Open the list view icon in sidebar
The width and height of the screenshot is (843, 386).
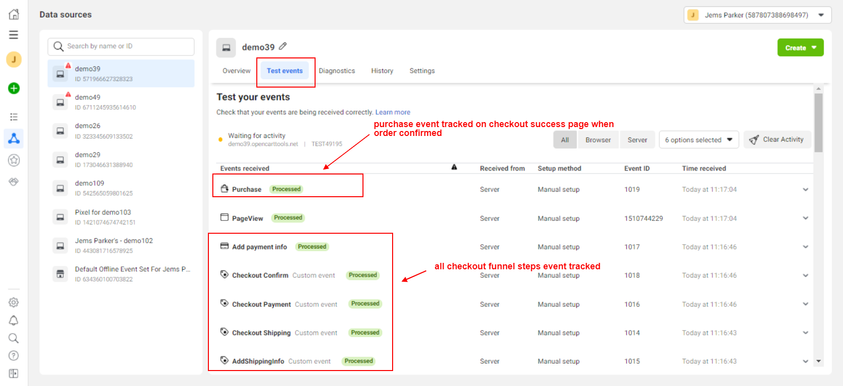point(14,117)
